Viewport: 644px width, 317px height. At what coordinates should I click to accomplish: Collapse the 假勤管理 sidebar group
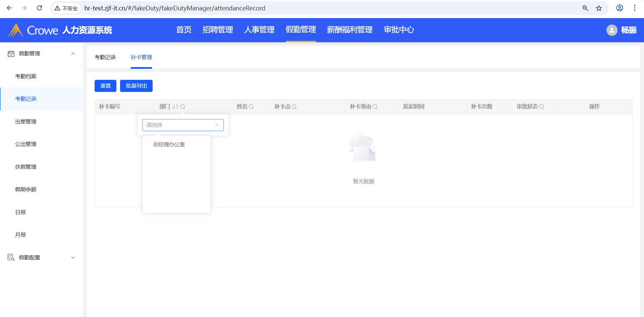click(x=73, y=54)
